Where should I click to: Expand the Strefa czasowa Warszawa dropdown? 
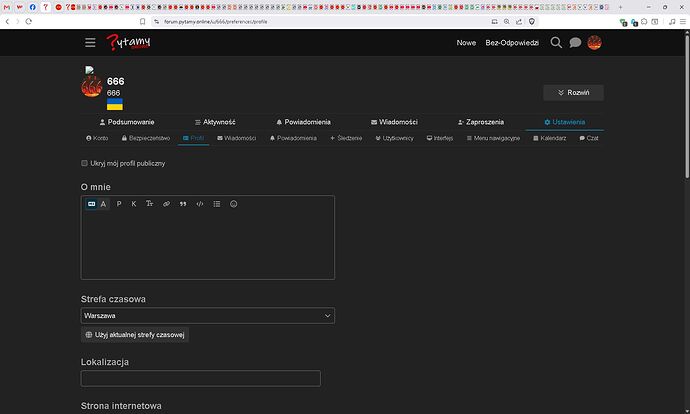tap(208, 316)
